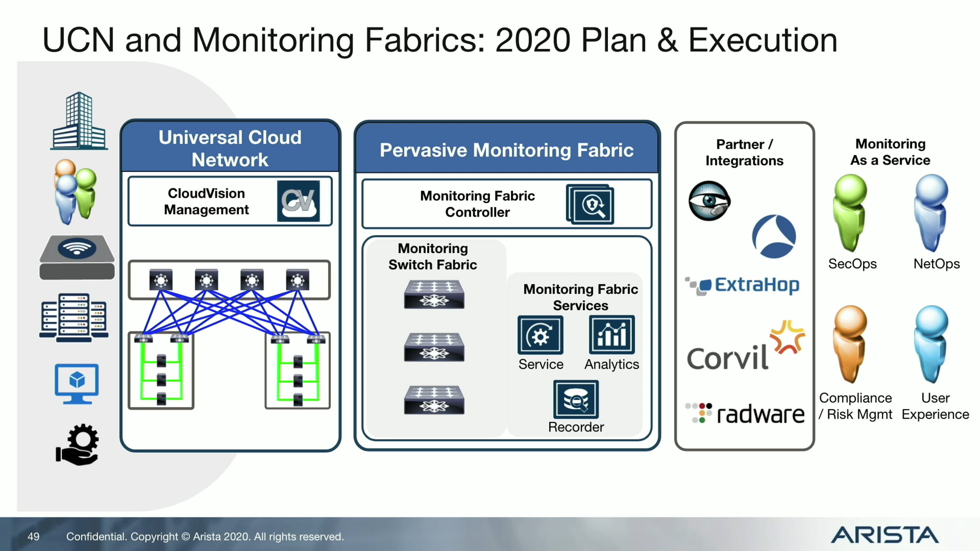
Task: Select the Recorder database icon
Action: 576,399
